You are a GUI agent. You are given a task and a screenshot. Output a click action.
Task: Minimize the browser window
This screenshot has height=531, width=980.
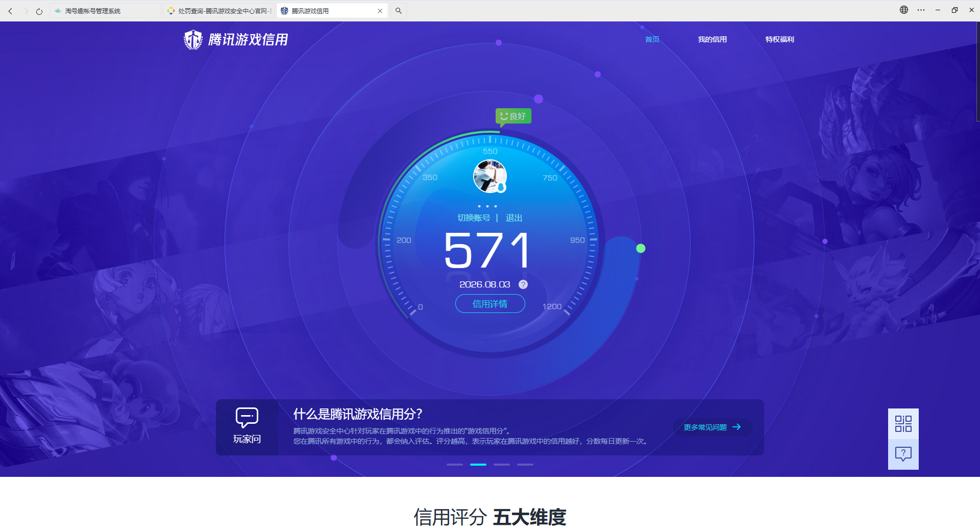tap(938, 10)
